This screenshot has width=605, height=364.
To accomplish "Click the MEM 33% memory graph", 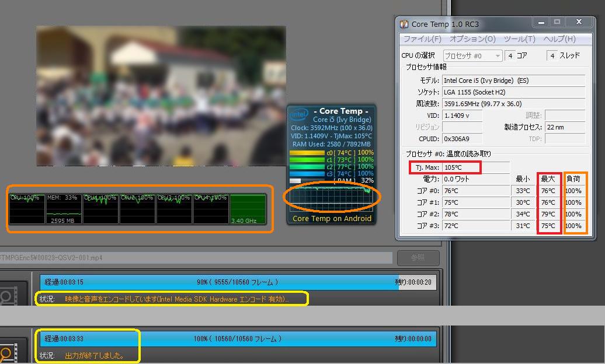I will point(64,209).
